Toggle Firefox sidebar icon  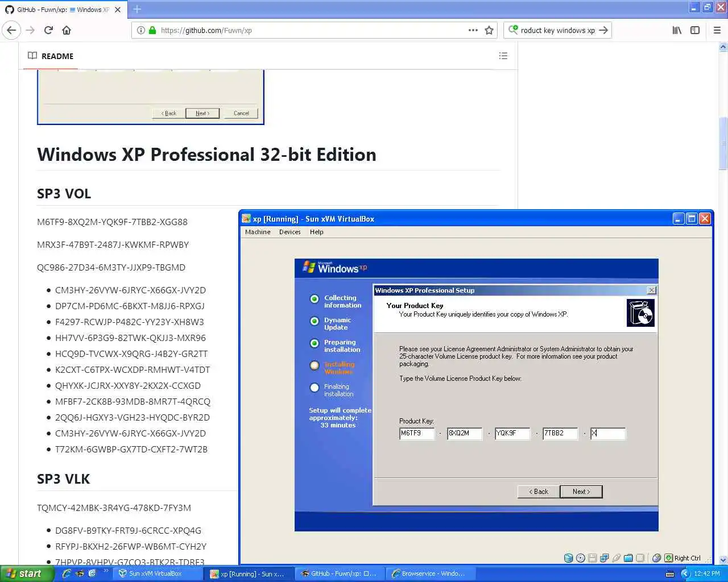click(x=695, y=30)
